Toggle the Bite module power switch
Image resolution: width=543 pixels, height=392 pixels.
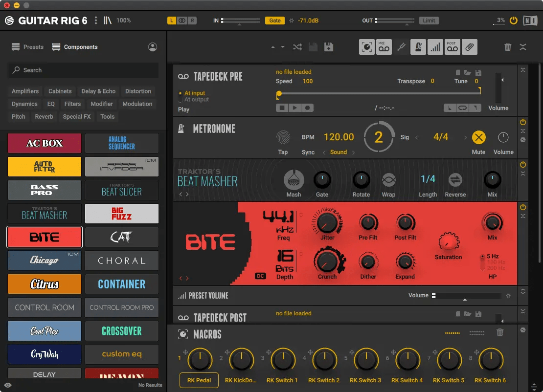(522, 207)
